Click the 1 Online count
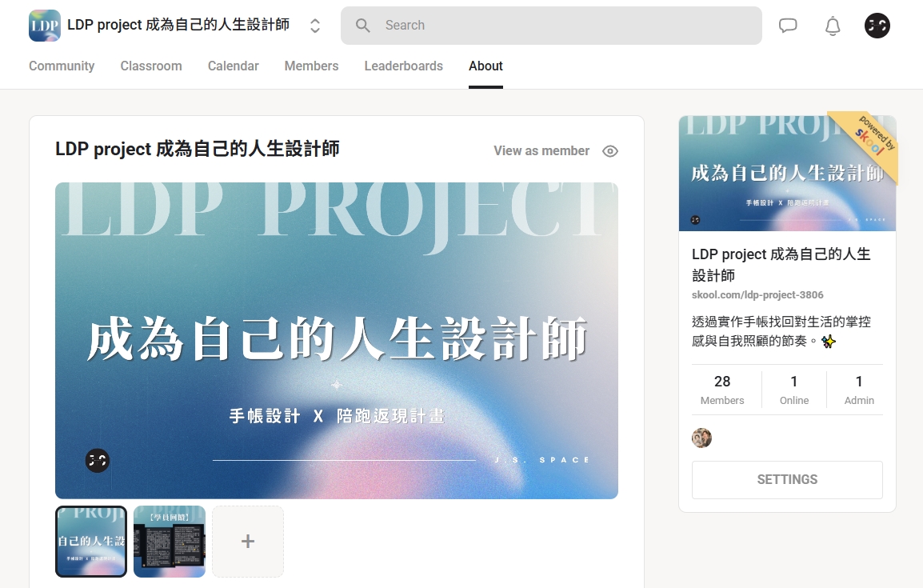The height and width of the screenshot is (588, 923). [x=794, y=390]
